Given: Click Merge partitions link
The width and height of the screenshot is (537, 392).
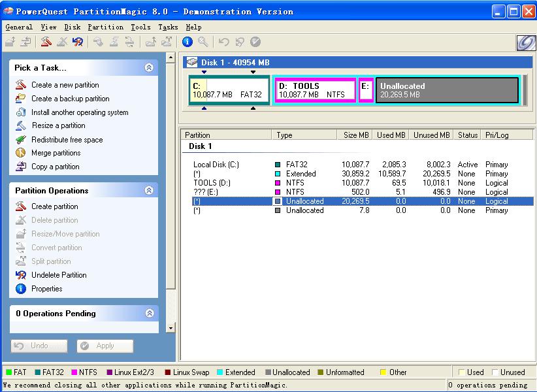Looking at the screenshot, I should [x=56, y=153].
